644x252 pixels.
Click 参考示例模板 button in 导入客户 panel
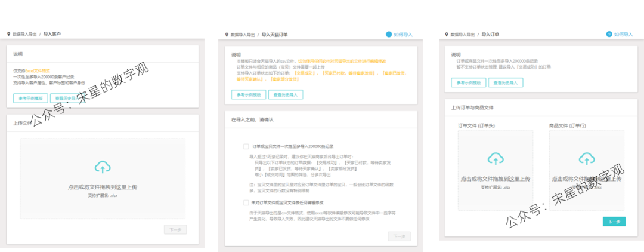(x=30, y=99)
